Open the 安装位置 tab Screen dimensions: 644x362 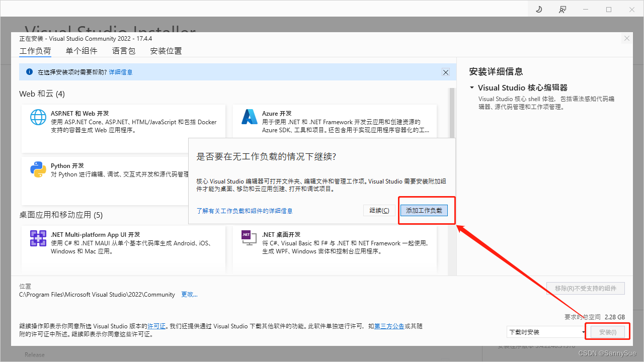coord(166,51)
